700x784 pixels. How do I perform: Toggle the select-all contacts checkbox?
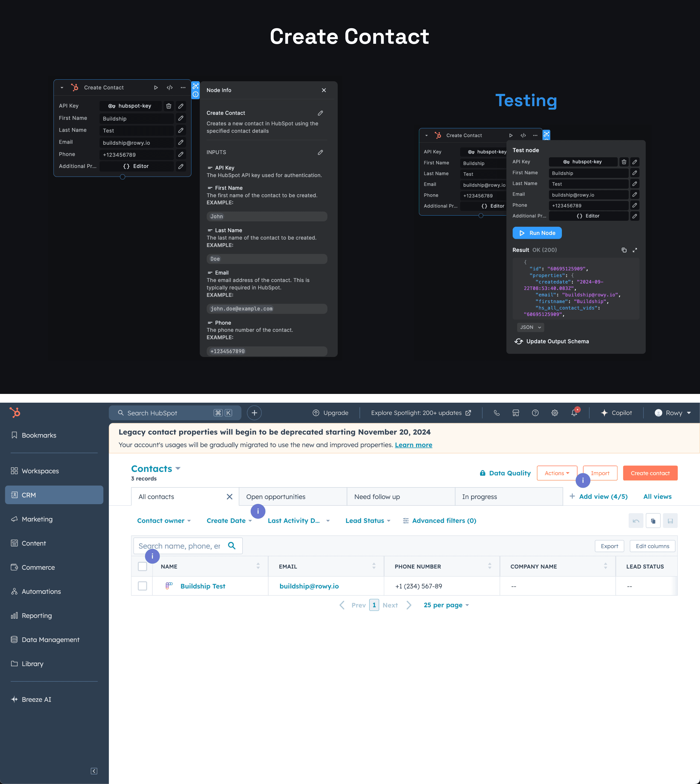tap(142, 566)
